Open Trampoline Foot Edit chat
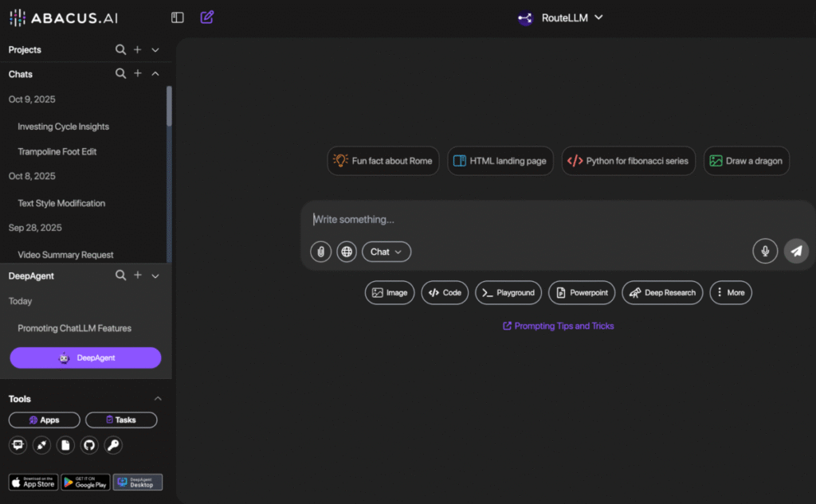 pos(57,151)
